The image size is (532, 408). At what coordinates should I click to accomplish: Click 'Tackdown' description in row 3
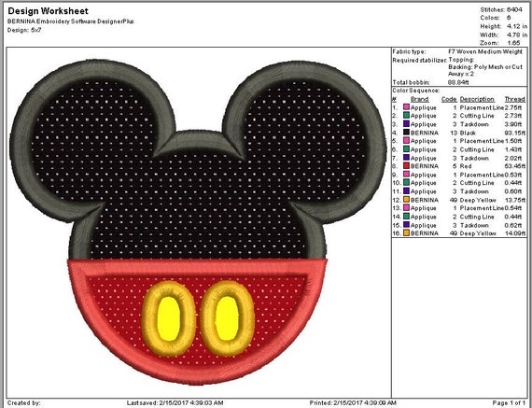click(x=474, y=124)
